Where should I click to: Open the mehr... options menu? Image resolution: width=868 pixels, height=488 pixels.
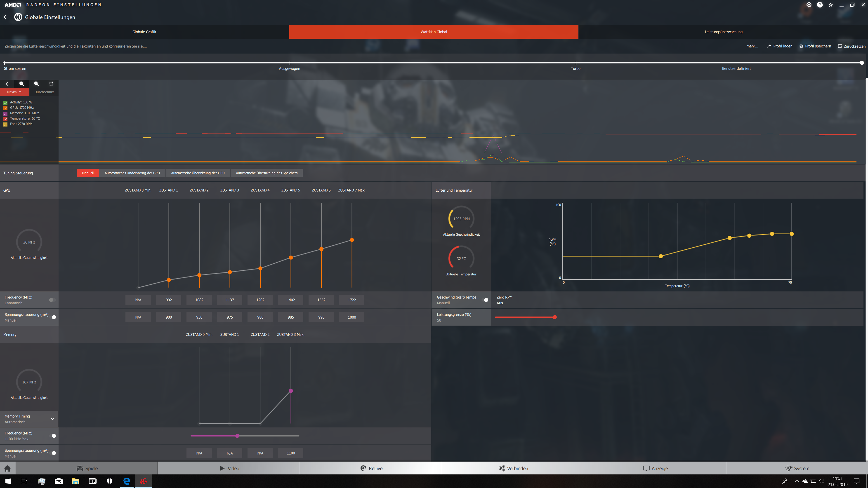coord(752,46)
